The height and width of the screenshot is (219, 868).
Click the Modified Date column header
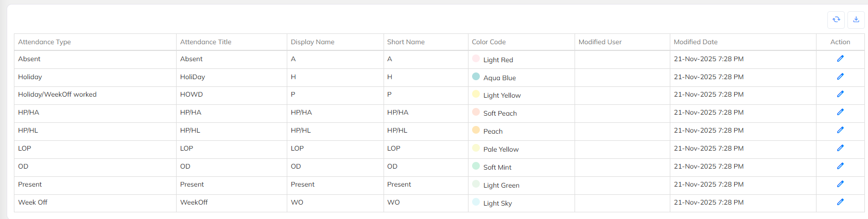click(x=696, y=42)
